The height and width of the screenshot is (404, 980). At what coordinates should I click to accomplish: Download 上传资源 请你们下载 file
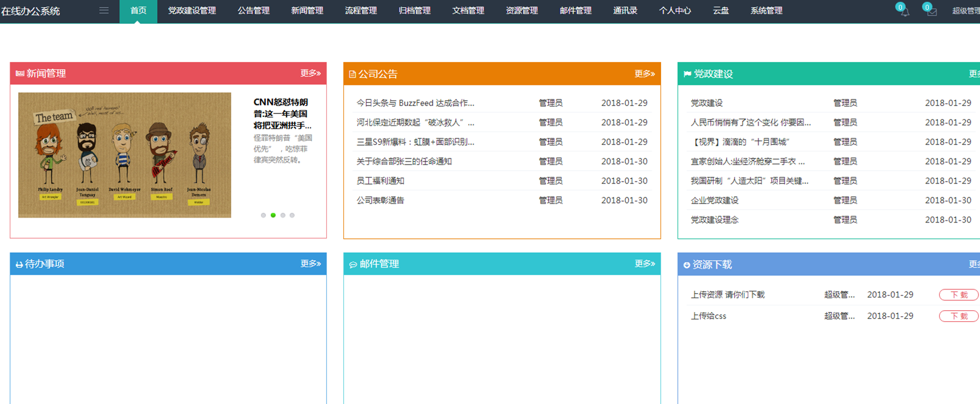point(959,295)
